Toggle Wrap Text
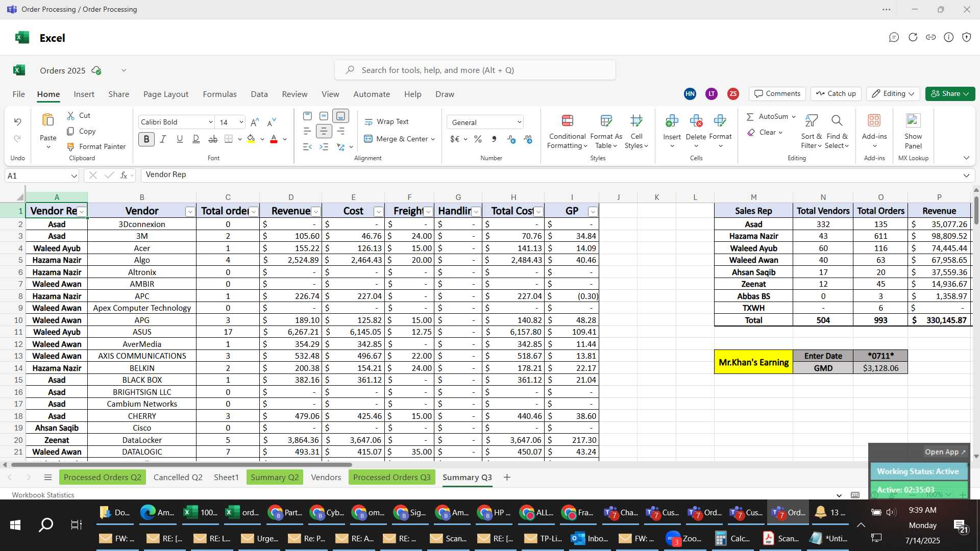This screenshot has width=980, height=551. click(386, 122)
